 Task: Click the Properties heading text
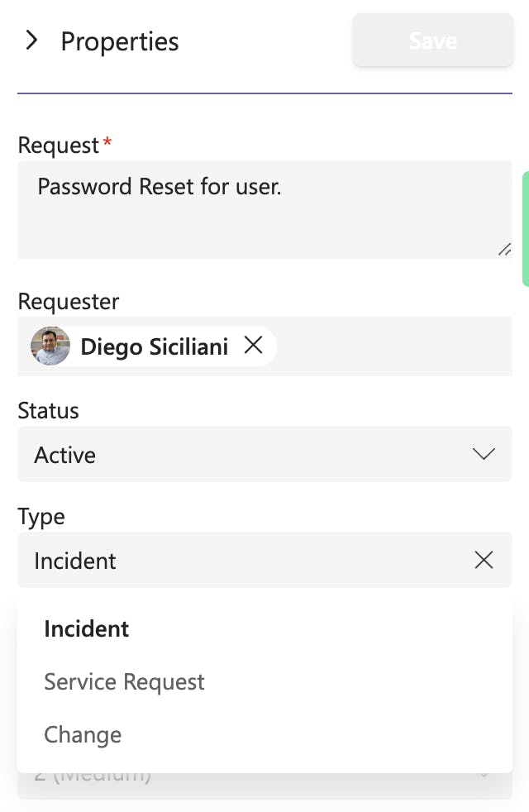pos(120,41)
